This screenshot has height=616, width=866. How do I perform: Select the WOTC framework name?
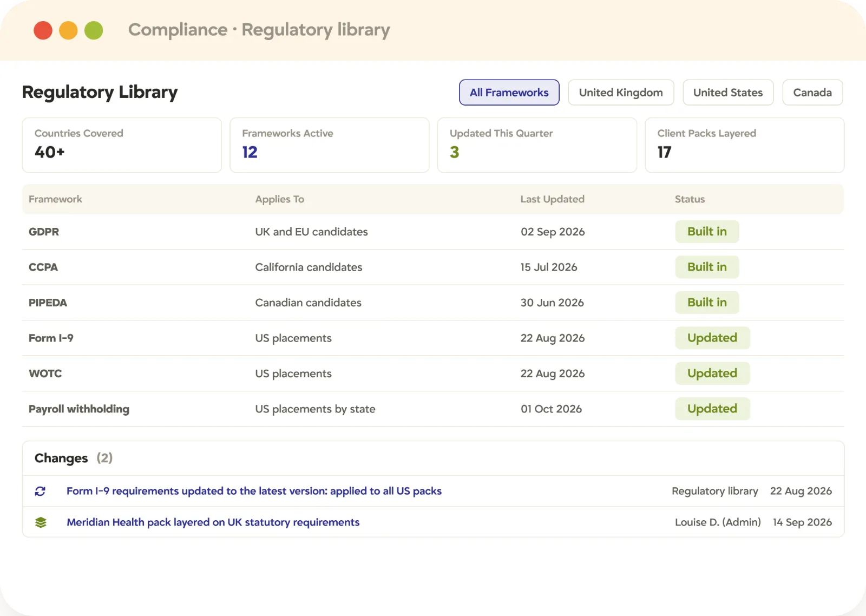click(45, 373)
